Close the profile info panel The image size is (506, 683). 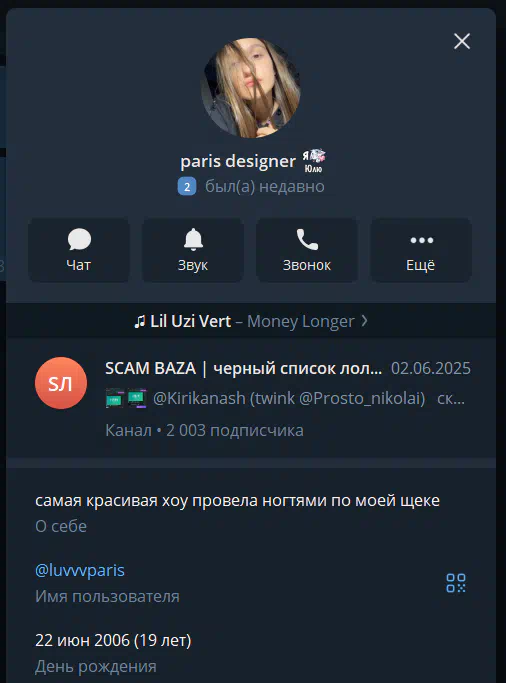click(462, 41)
